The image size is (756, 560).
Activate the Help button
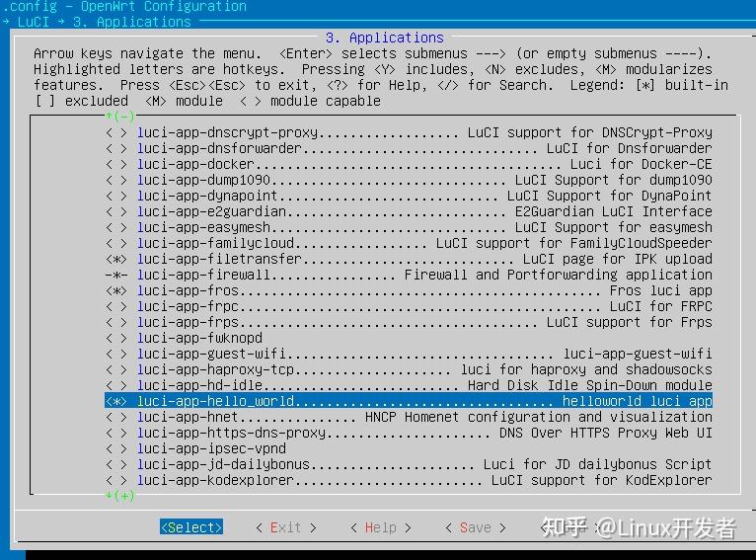[381, 527]
